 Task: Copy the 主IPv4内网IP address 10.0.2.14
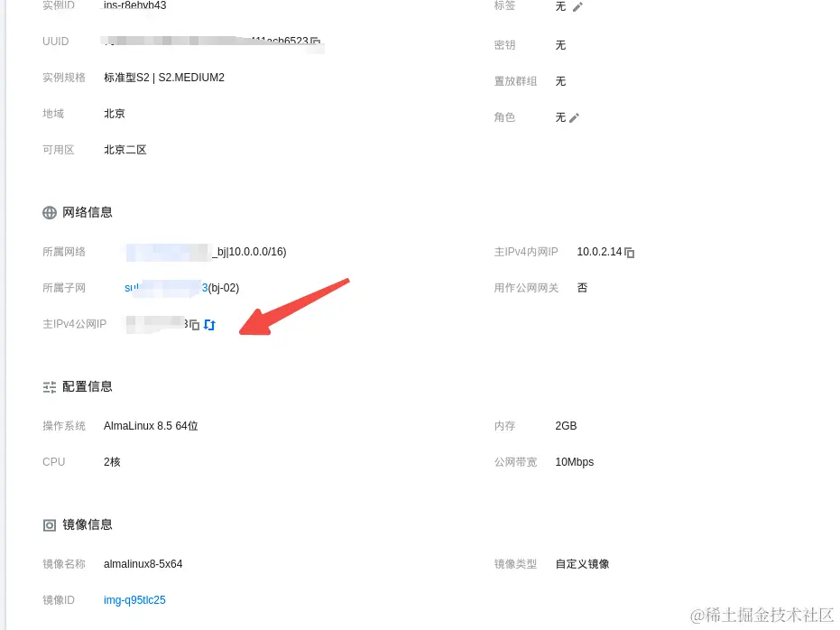click(x=630, y=253)
